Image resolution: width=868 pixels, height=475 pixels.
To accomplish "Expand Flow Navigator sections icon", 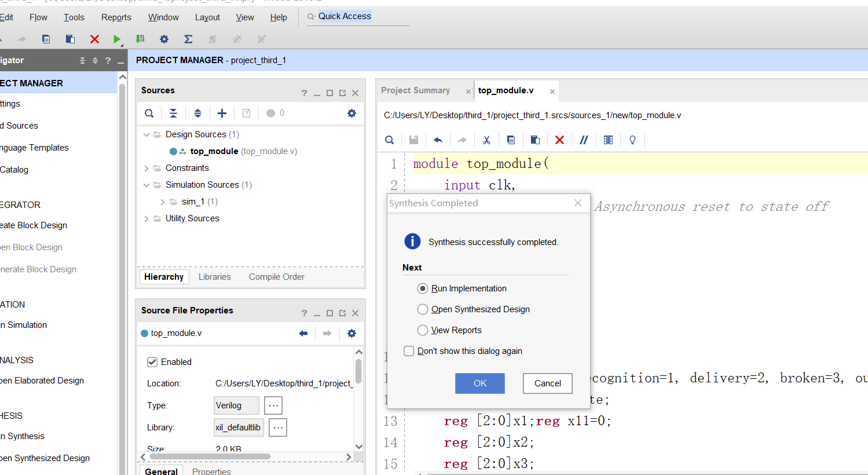I will click(x=95, y=60).
